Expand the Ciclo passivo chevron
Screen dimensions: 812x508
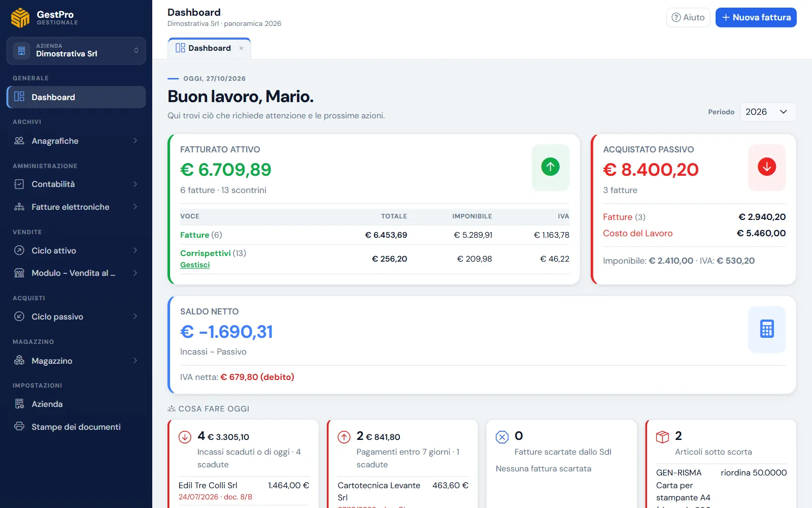(135, 316)
